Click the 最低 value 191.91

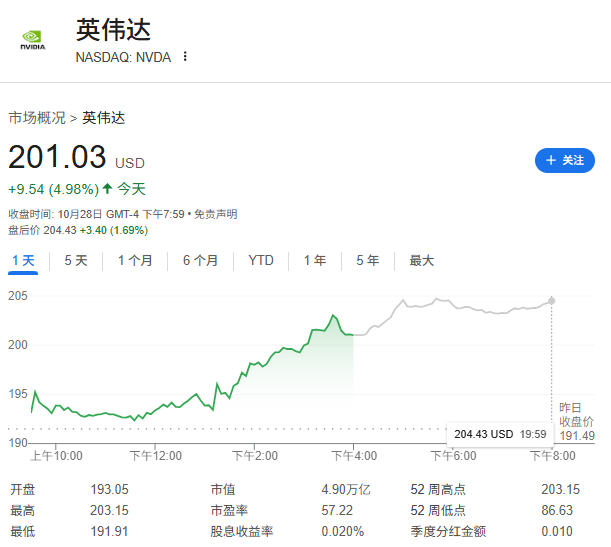109,531
